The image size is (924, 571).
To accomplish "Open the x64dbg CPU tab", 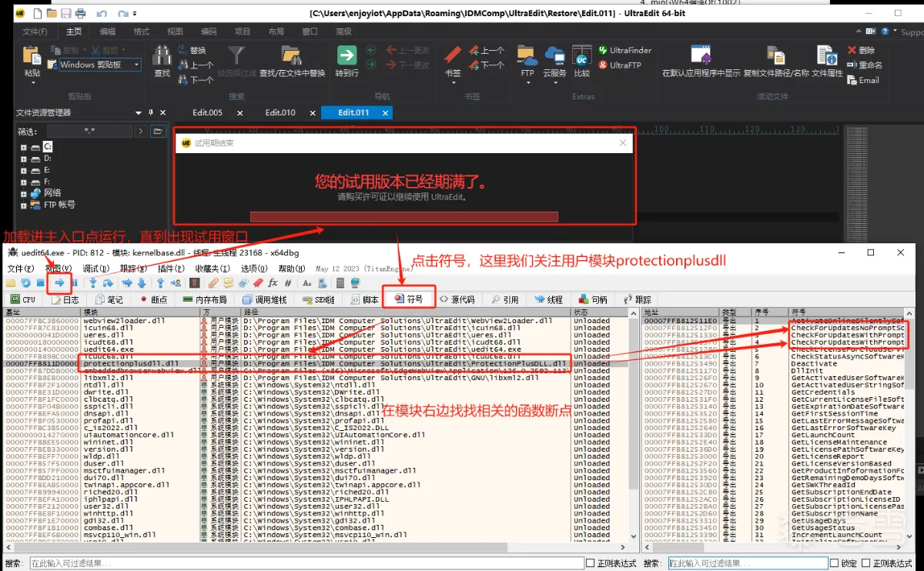I will pyautogui.click(x=22, y=299).
